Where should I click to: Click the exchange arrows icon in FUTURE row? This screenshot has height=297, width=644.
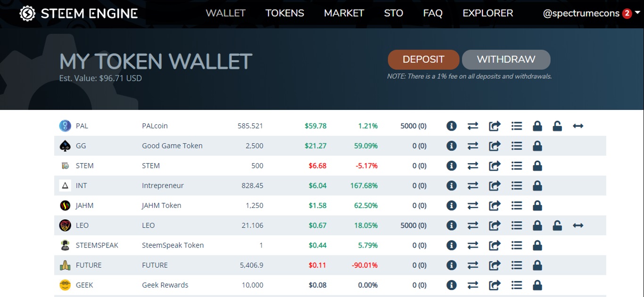coord(473,265)
